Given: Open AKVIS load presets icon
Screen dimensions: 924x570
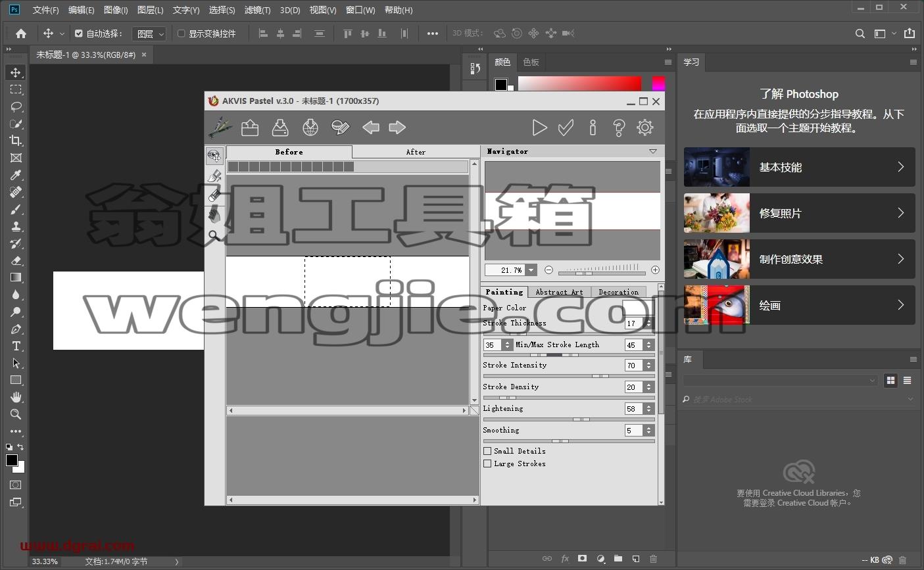Looking at the screenshot, I should point(250,128).
